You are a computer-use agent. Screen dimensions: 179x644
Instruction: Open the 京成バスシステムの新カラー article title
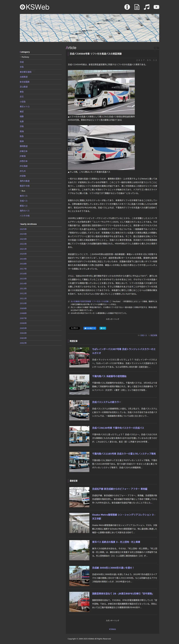[107, 402]
